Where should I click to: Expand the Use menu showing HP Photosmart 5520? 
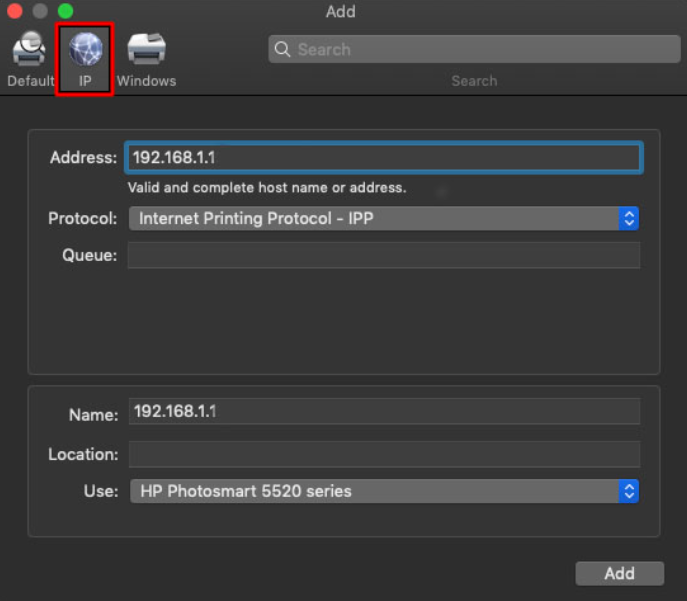tap(372, 491)
